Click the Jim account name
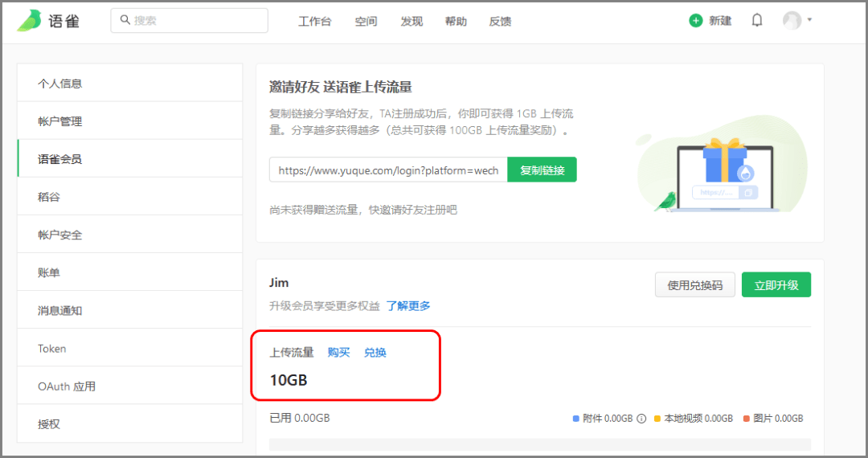The width and height of the screenshot is (868, 458). point(278,283)
